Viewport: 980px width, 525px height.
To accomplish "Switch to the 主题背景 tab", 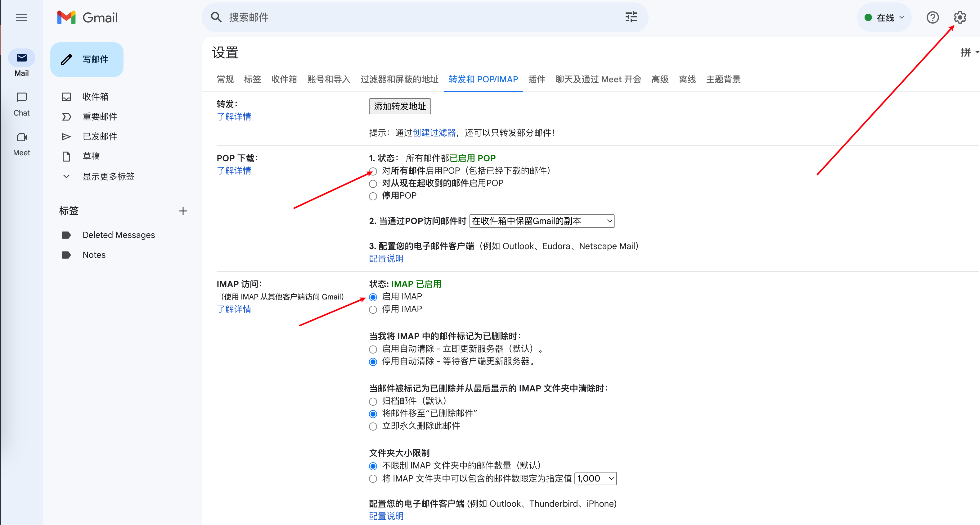I will 723,79.
